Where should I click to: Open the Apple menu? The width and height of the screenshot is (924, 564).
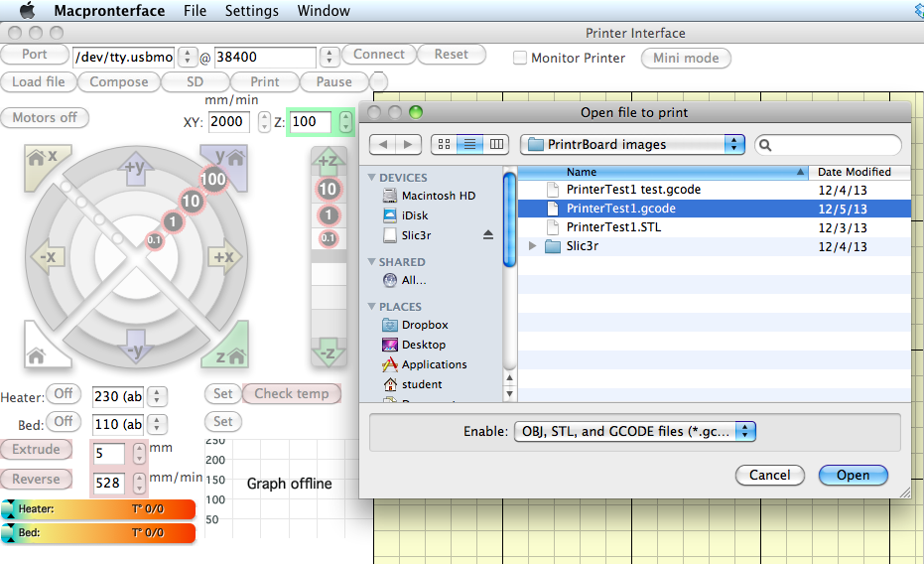(x=27, y=11)
